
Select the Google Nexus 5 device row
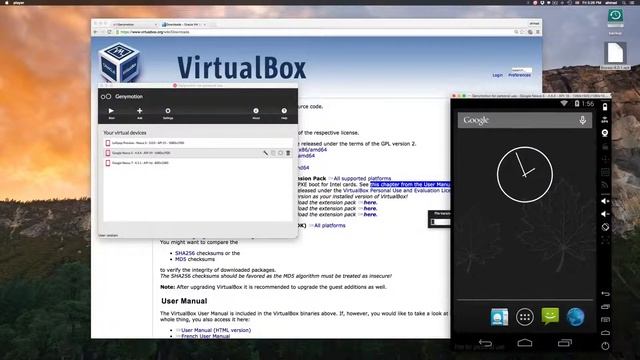[x=198, y=153]
